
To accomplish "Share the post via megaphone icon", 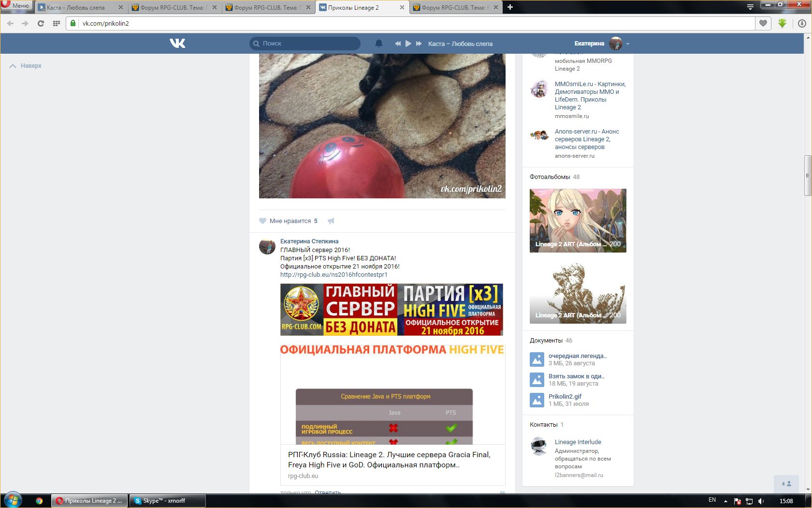I will click(331, 221).
